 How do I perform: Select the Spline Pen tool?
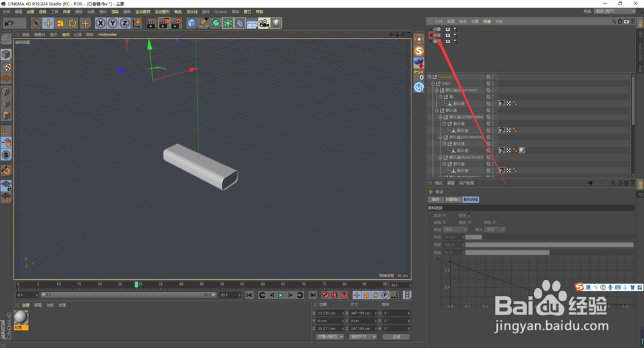point(204,23)
